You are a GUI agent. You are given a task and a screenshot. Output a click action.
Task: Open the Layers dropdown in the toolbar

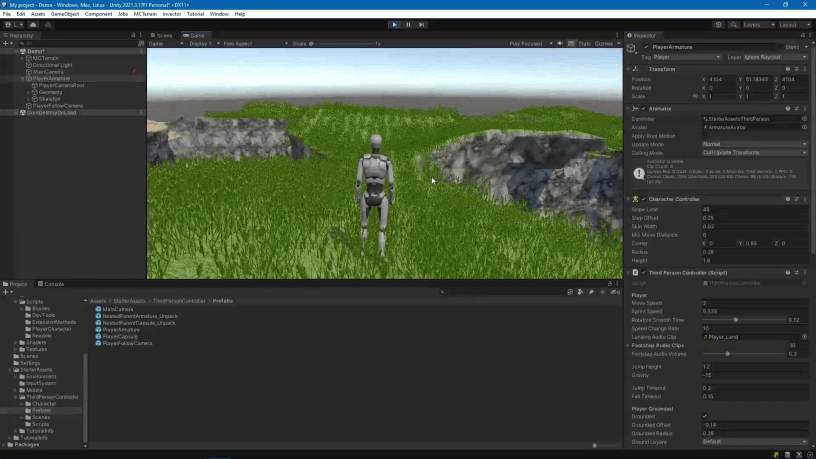(x=759, y=24)
